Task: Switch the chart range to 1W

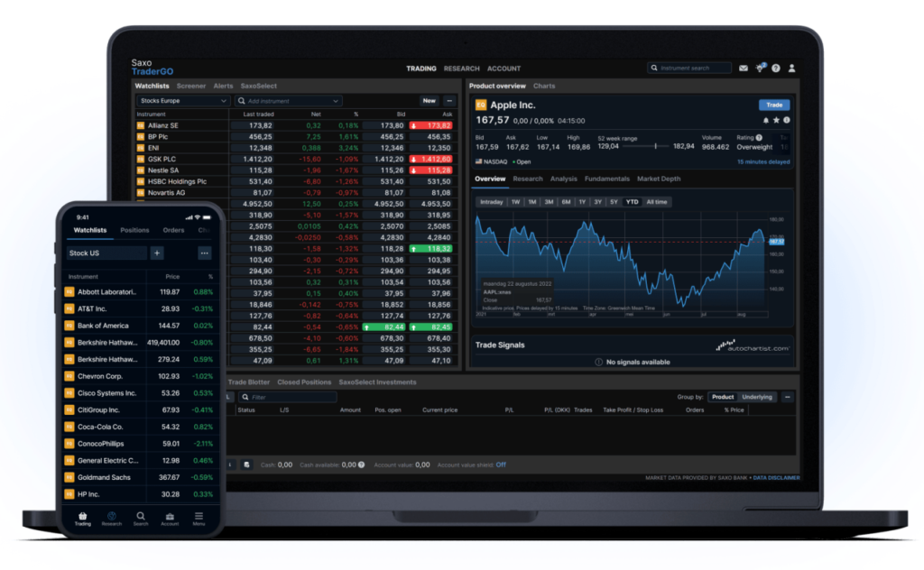Action: (x=515, y=202)
